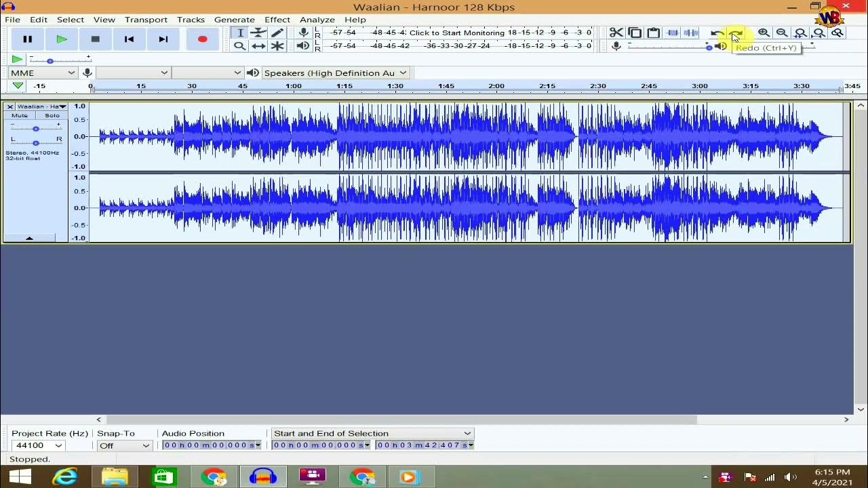This screenshot has height=488, width=868.
Task: Collapse the track using the bottom arrow
Action: click(x=29, y=238)
